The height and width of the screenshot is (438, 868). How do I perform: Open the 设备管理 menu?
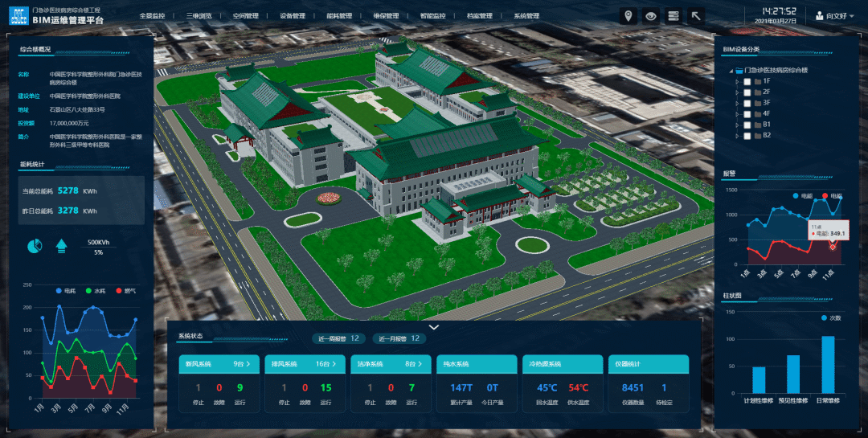tap(293, 15)
